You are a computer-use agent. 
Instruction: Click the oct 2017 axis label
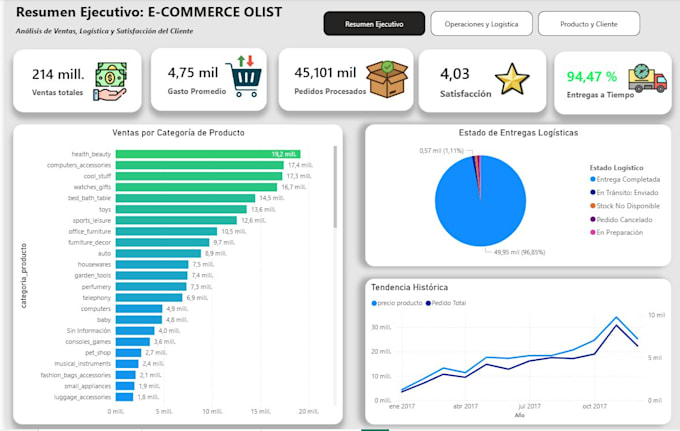pyautogui.click(x=594, y=406)
